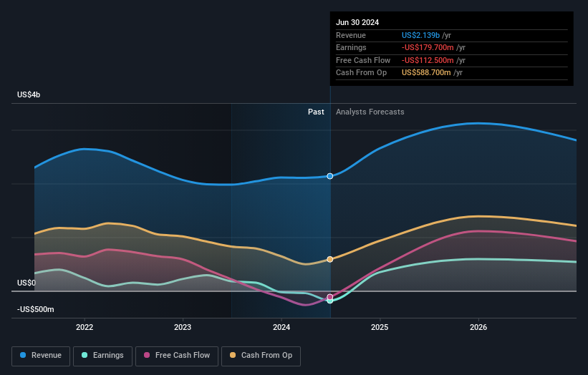The width and height of the screenshot is (588, 375).
Task: Click the 2026 x-axis label
Action: pyautogui.click(x=478, y=327)
